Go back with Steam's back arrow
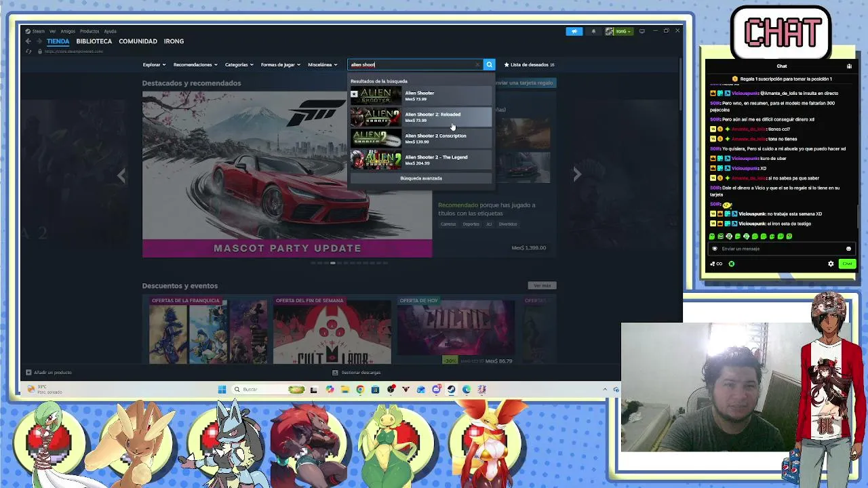The height and width of the screenshot is (488, 868). tap(28, 41)
